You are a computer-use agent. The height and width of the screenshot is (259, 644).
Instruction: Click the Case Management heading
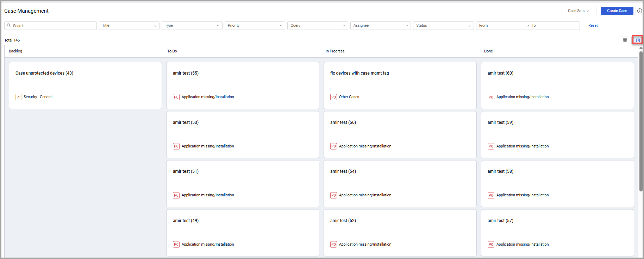pyautogui.click(x=26, y=11)
